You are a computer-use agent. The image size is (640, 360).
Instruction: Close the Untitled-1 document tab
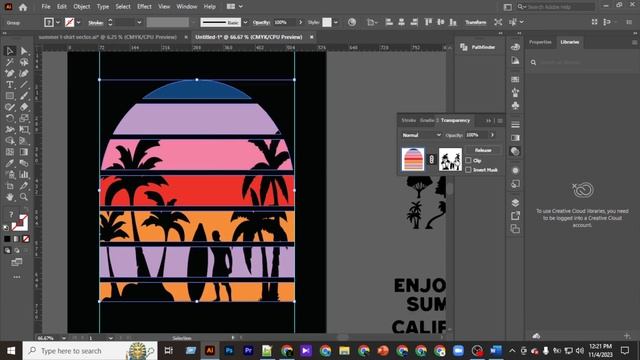click(x=311, y=37)
